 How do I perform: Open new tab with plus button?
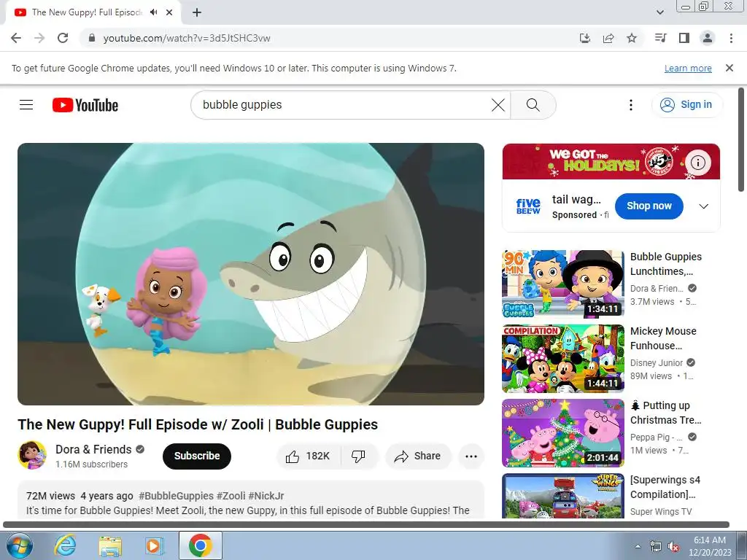tap(197, 13)
